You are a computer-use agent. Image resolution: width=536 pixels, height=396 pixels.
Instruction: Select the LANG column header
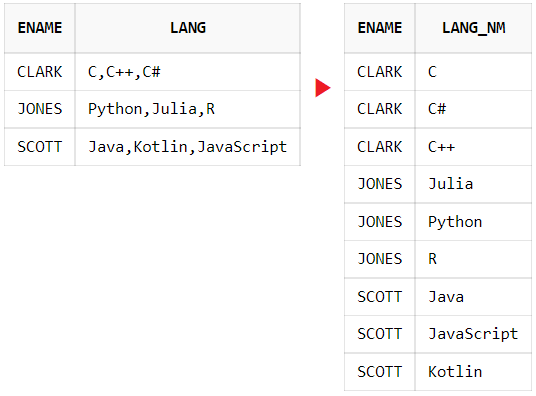pos(188,28)
